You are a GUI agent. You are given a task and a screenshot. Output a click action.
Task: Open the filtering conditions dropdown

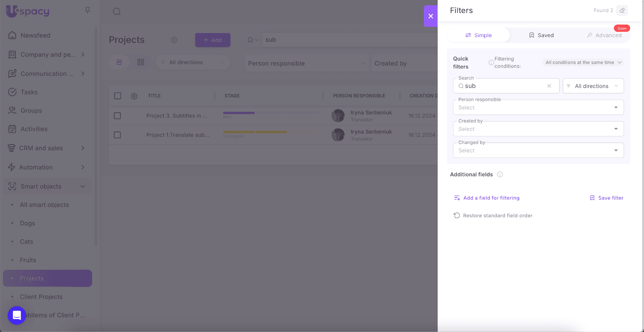[583, 62]
